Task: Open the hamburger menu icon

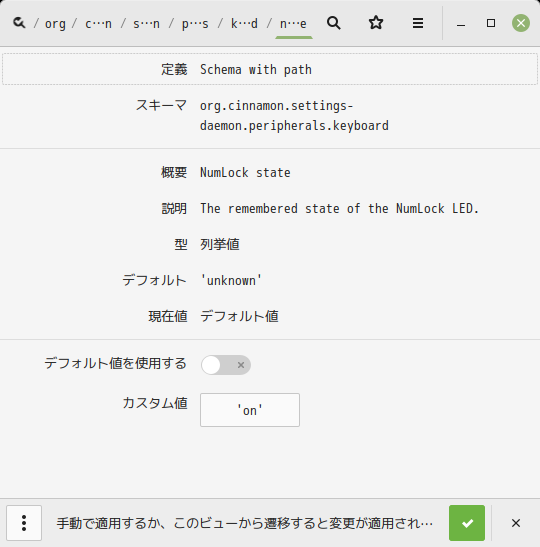Action: tap(418, 23)
